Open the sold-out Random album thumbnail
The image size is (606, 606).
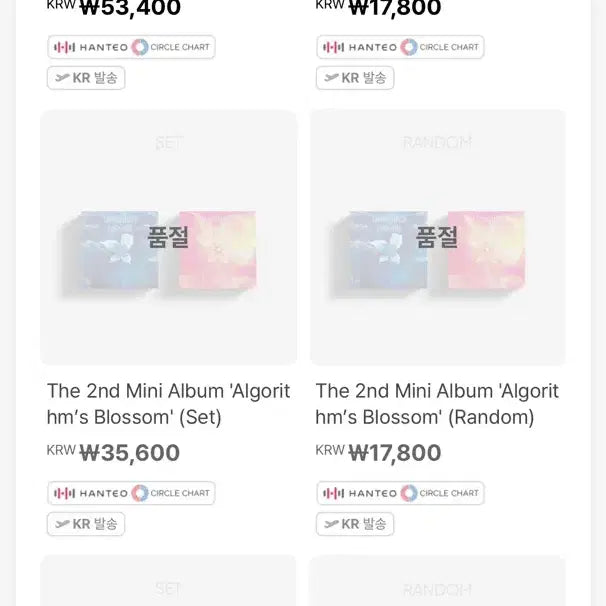pyautogui.click(x=437, y=238)
